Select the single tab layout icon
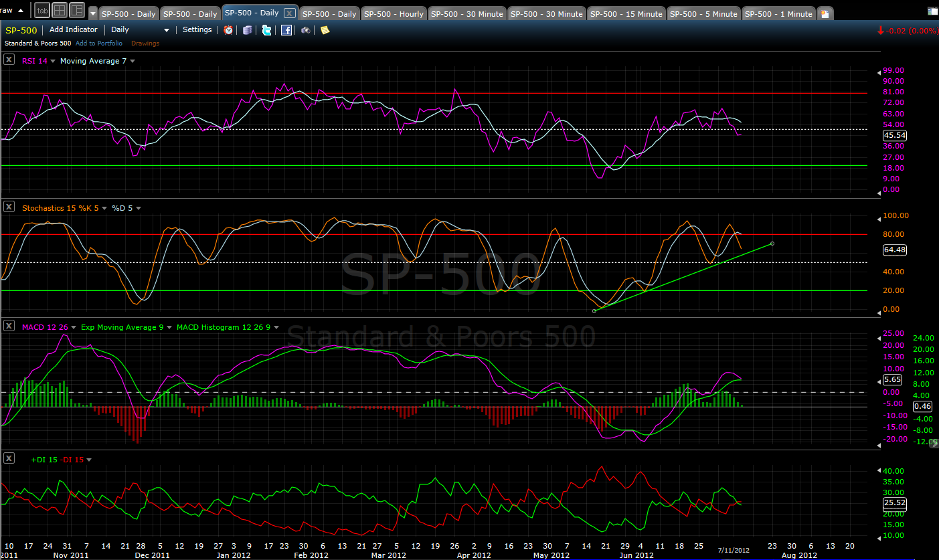Screen dimensions: 939x560 (x=42, y=10)
